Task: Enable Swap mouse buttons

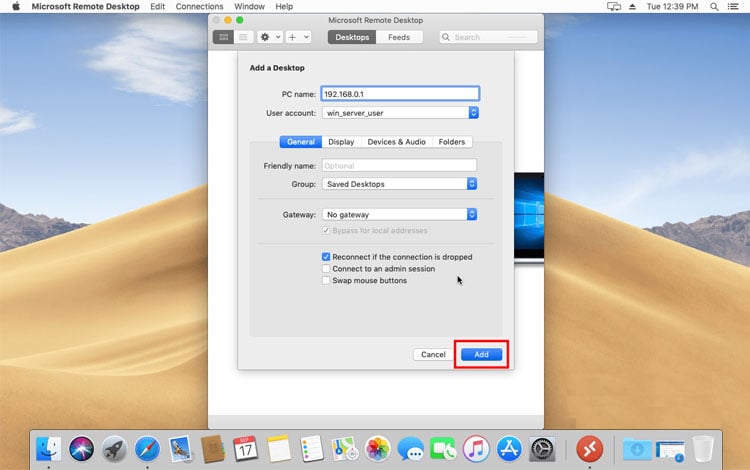Action: [x=326, y=281]
